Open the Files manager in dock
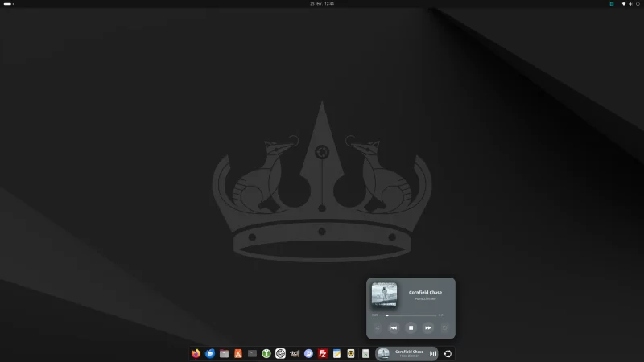Image resolution: width=644 pixels, height=362 pixels. (224, 353)
